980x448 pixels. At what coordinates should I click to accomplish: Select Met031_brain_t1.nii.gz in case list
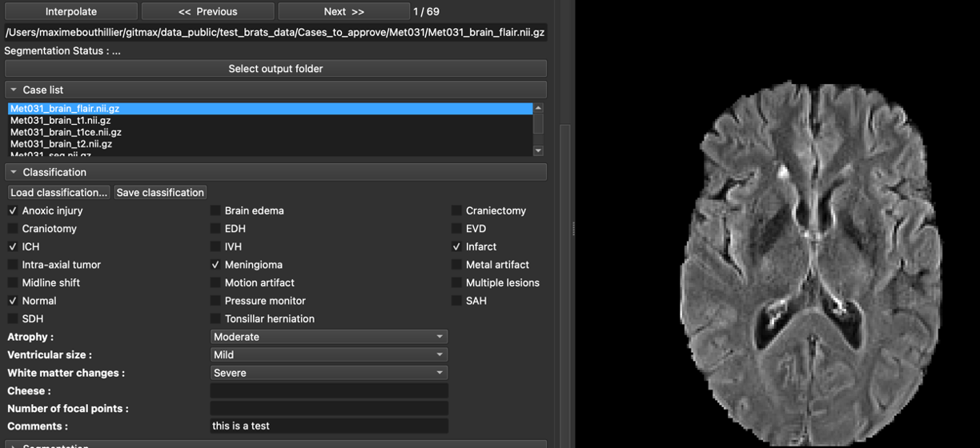(270, 120)
